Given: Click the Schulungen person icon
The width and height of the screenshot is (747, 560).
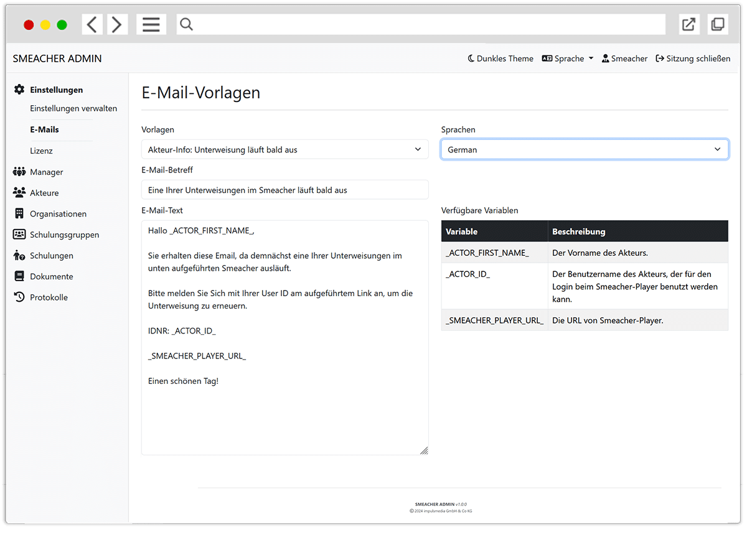Looking at the screenshot, I should tap(19, 256).
